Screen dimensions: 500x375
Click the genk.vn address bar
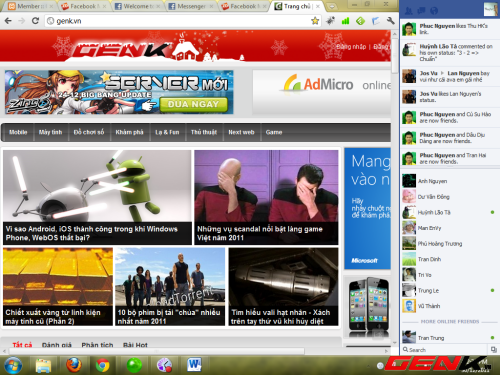click(x=182, y=21)
